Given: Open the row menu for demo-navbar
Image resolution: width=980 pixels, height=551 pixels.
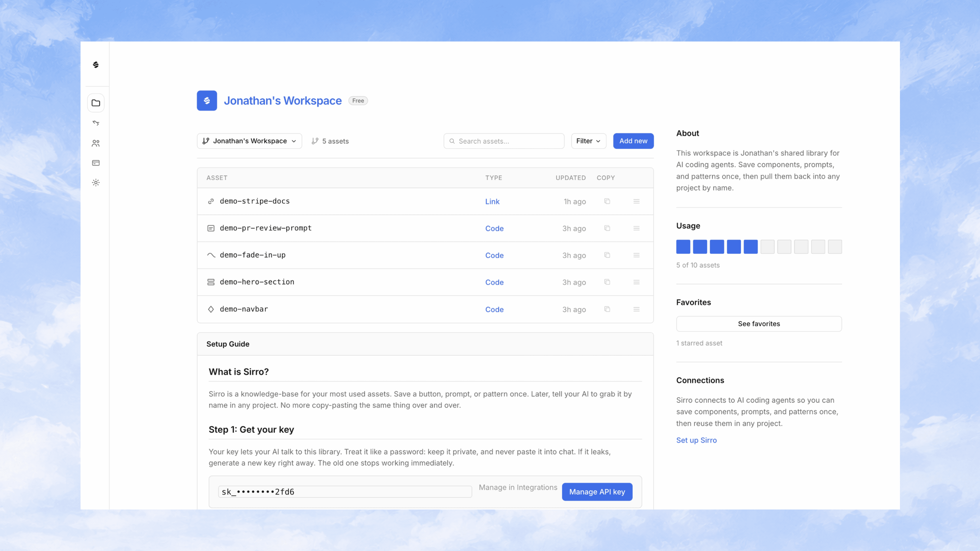Looking at the screenshot, I should (636, 309).
